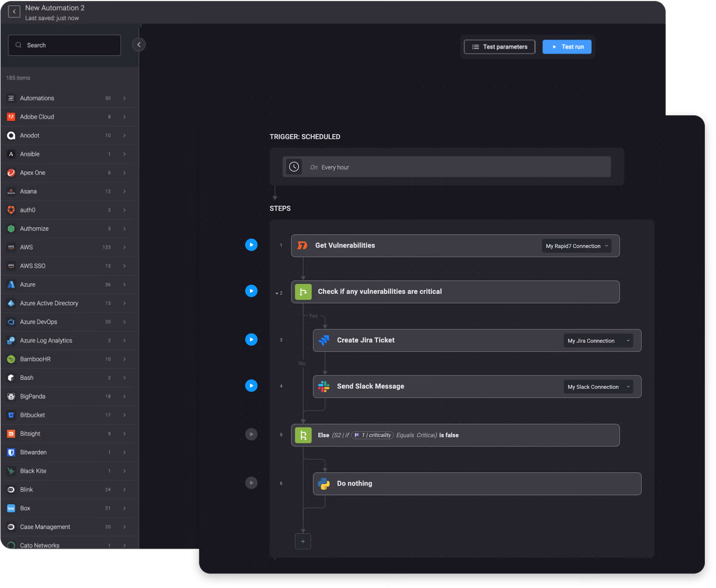716x588 pixels.
Task: Click the AWS icon in the list
Action: tap(11, 247)
